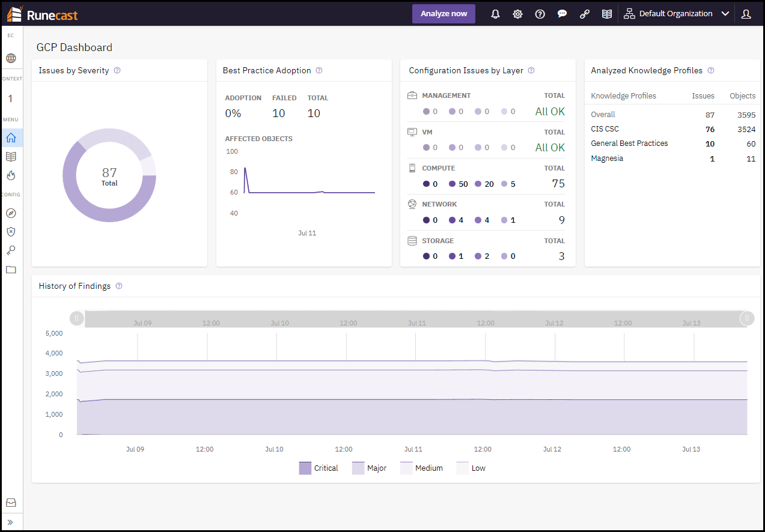Click the globe icon in the sidebar
Viewport: 765px width, 532px height.
tap(11, 58)
